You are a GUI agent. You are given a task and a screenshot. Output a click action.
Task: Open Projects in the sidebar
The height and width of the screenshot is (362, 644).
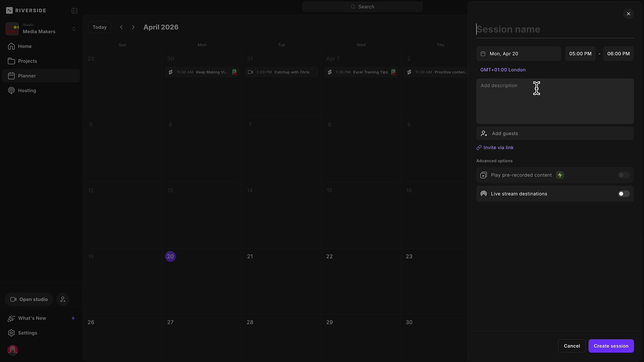click(x=27, y=61)
